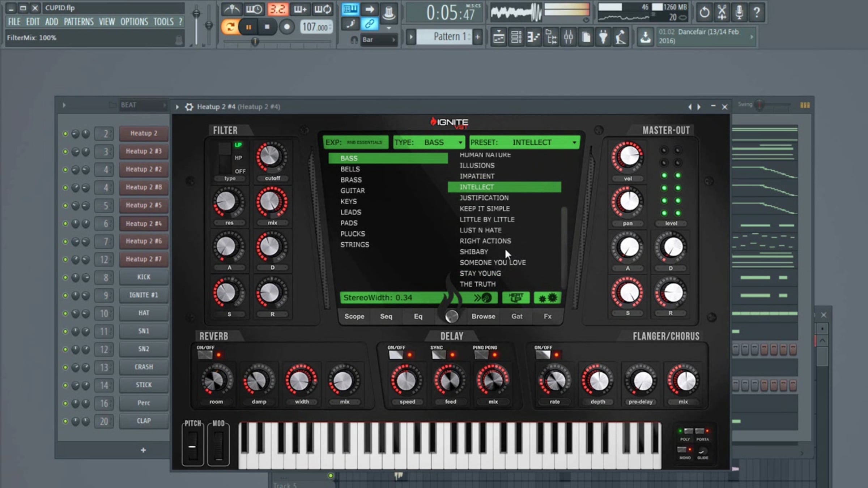Open the mixer icon
Image resolution: width=868 pixels, height=488 pixels.
tap(568, 37)
